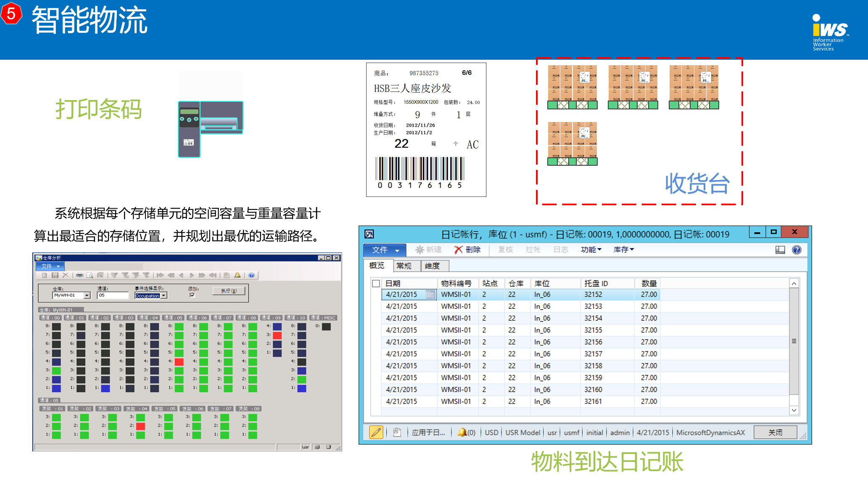Open 文件 menu in journal window
The height and width of the screenshot is (488, 868).
(x=385, y=250)
